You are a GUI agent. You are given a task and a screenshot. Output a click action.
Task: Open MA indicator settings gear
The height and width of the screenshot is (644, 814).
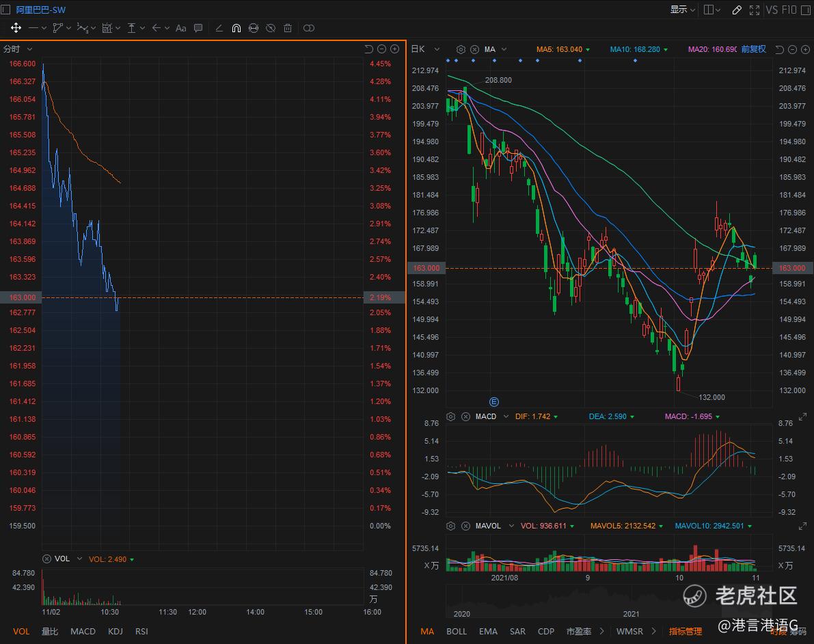pyautogui.click(x=461, y=49)
